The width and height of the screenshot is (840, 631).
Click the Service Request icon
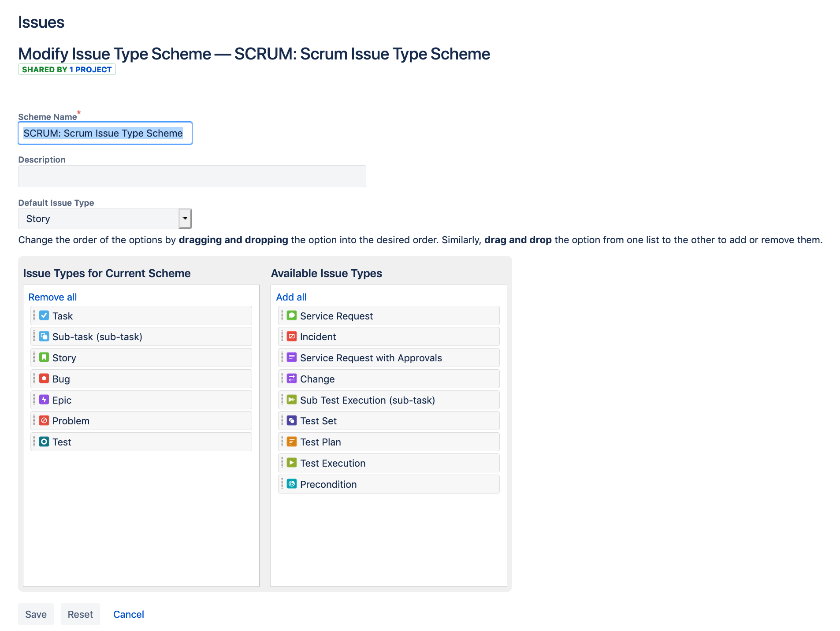pos(292,315)
